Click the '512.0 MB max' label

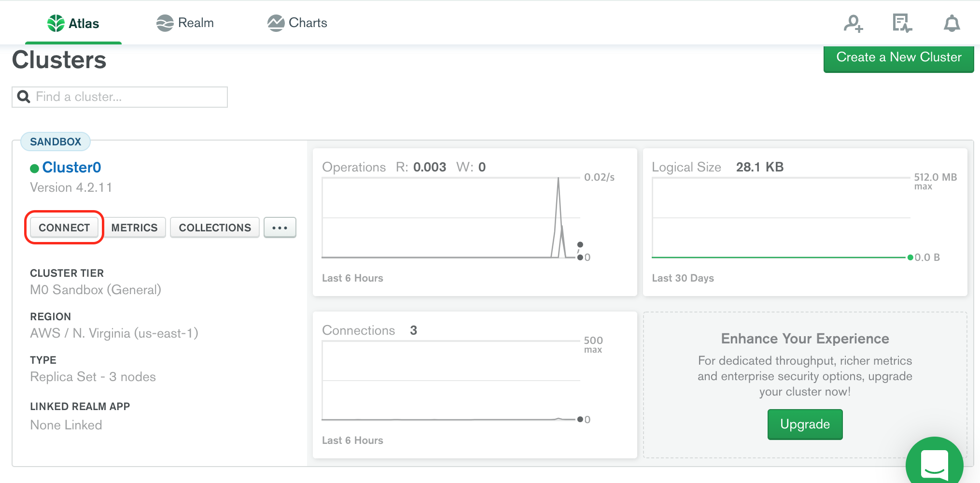click(x=935, y=181)
